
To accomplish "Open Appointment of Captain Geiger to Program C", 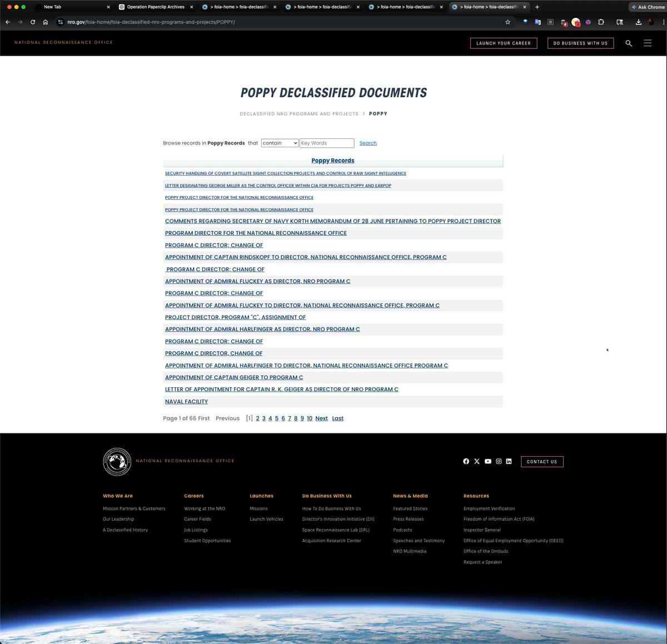I will point(234,377).
